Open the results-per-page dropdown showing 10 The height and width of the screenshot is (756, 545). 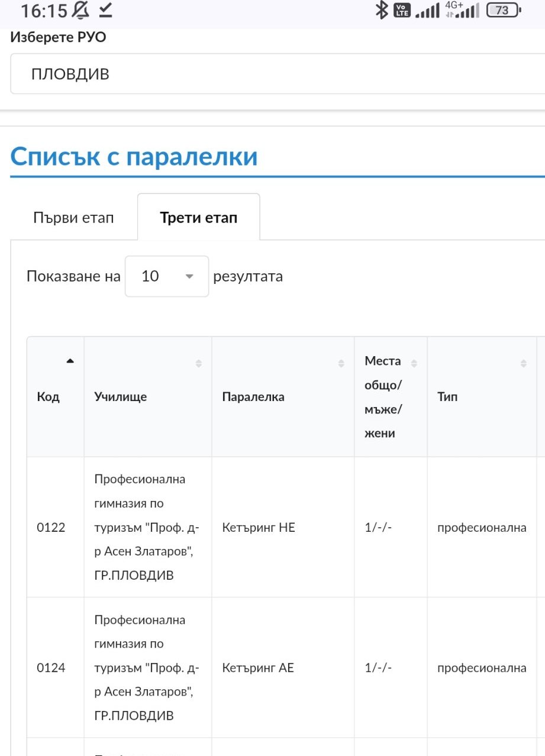[167, 276]
